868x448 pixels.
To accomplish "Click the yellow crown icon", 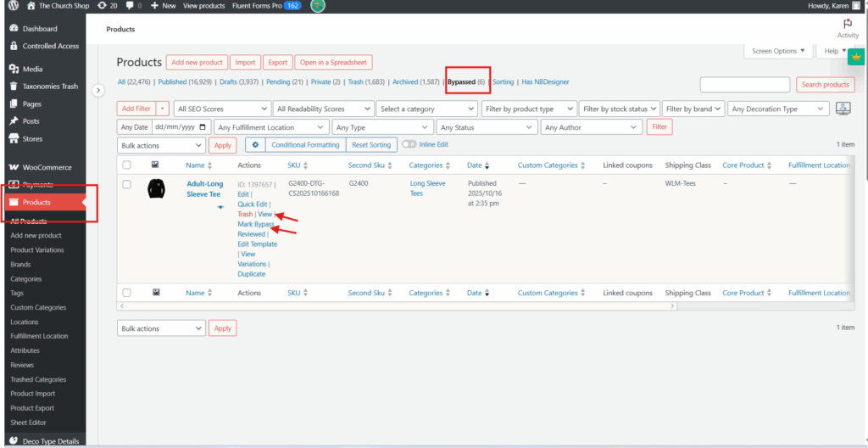I will [x=856, y=58].
